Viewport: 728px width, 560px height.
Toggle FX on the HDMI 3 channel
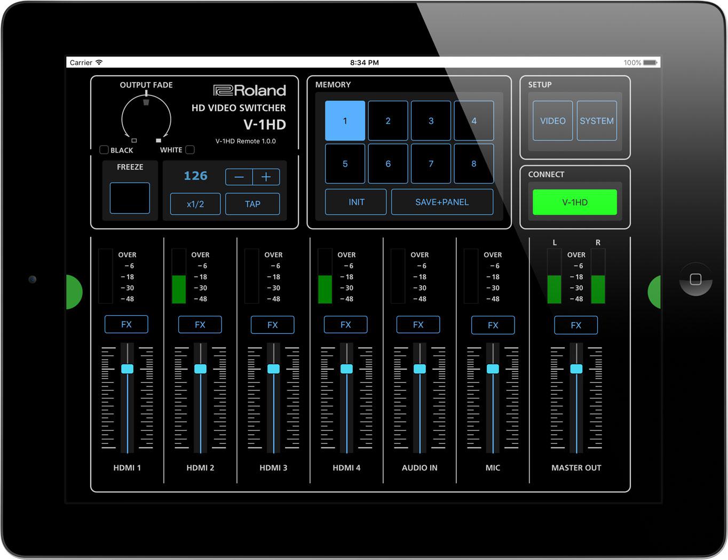click(272, 325)
